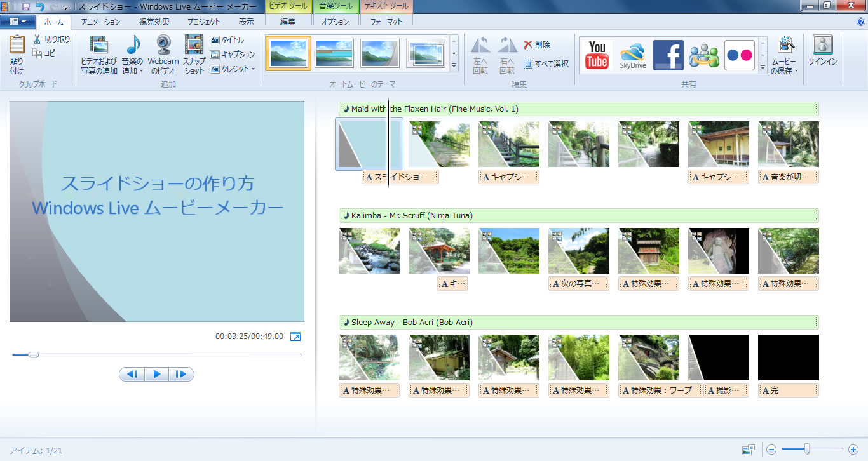The height and width of the screenshot is (461, 868).
Task: Switch to the アニメーション tab
Action: [100, 22]
